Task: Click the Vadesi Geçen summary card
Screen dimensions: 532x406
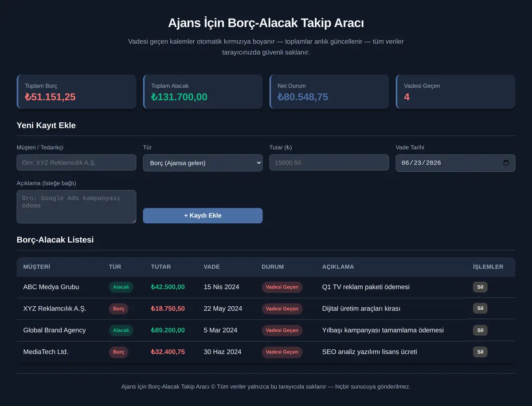Action: (x=455, y=92)
